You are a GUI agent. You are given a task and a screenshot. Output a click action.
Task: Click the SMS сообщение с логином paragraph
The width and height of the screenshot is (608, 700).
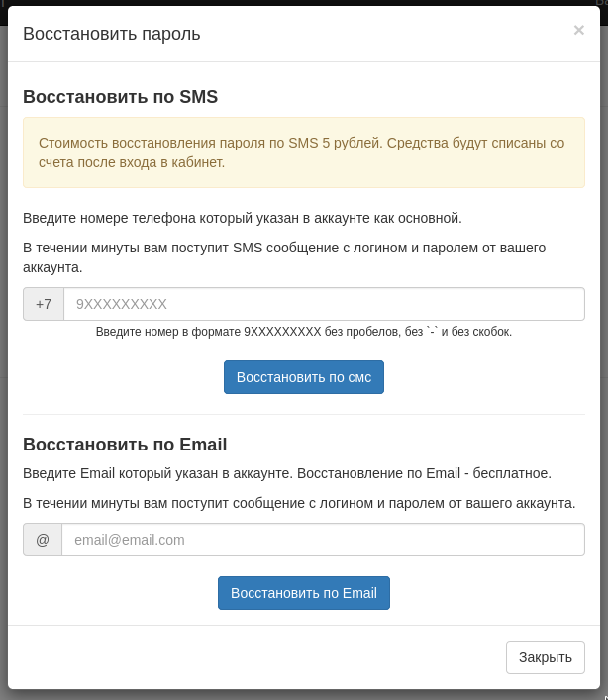[x=284, y=257]
